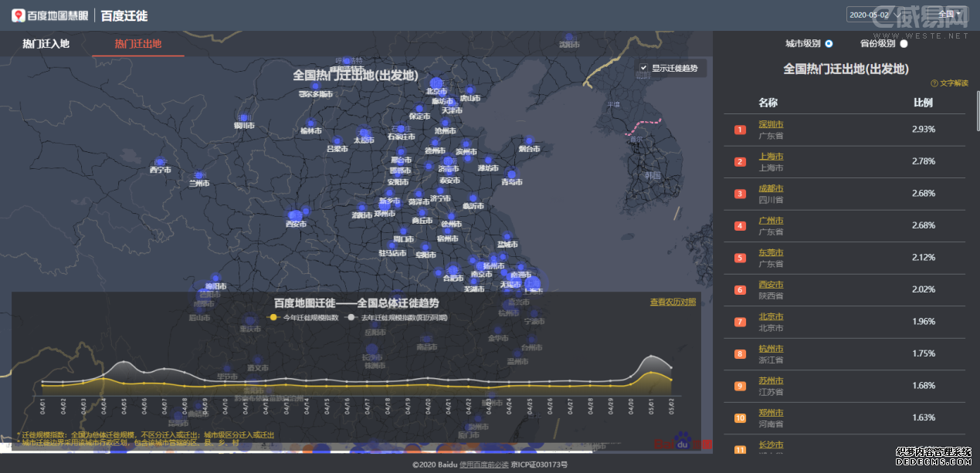980x473 pixels.
Task: Open the 苏州市 link in the ranking
Action: coord(771,380)
